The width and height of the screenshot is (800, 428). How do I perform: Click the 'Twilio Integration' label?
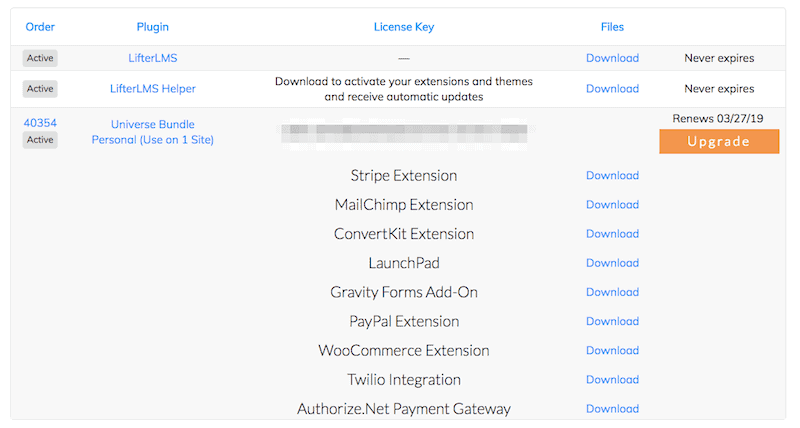click(404, 380)
